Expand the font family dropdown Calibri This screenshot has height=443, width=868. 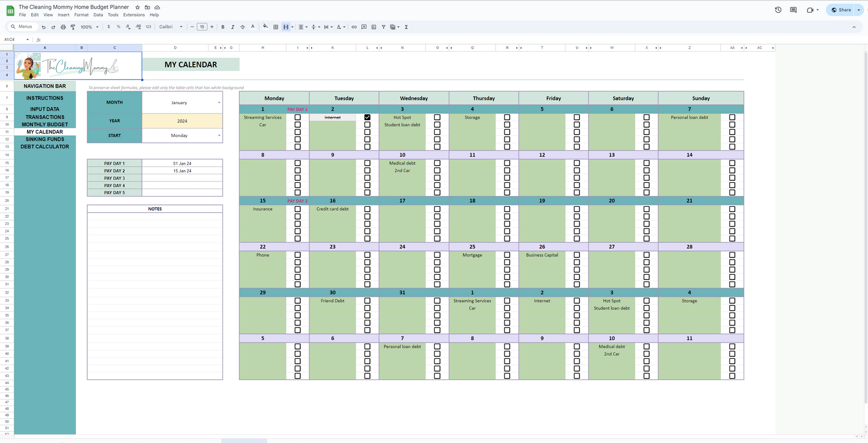click(x=171, y=27)
